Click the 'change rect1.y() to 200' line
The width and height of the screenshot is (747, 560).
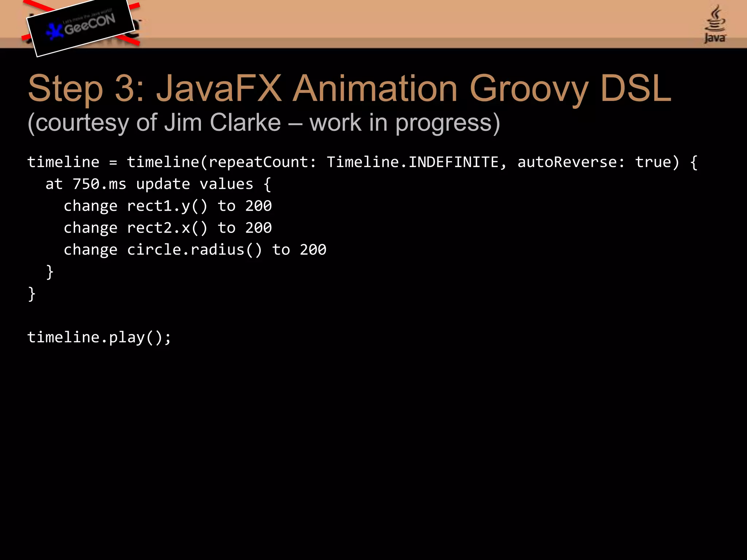click(x=168, y=206)
